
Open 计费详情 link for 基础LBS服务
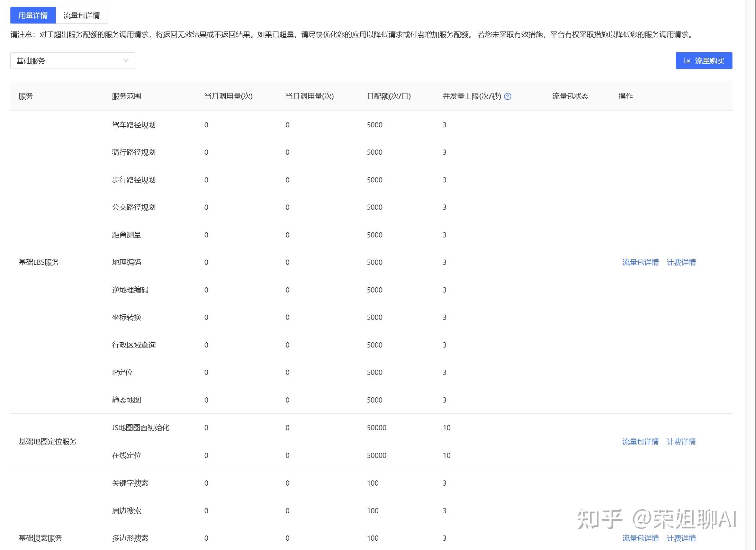tap(681, 262)
